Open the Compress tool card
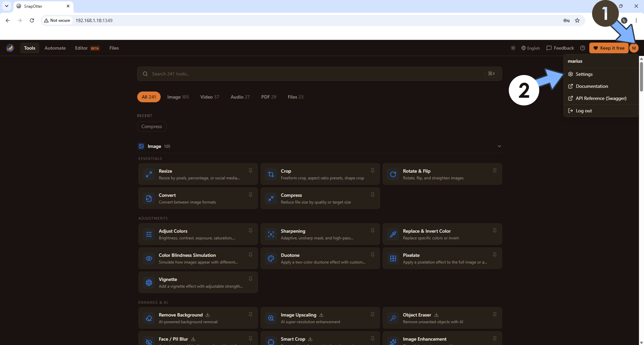644x345 pixels. click(320, 198)
